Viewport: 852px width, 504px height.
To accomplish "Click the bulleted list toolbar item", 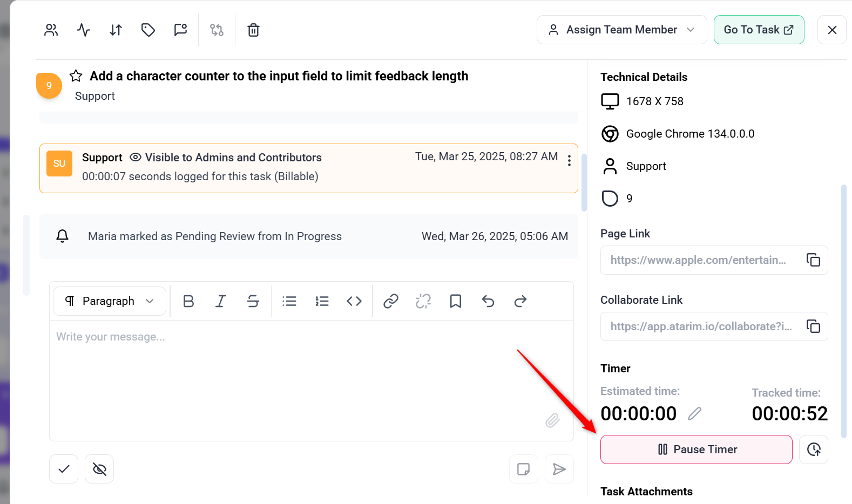I will point(289,301).
